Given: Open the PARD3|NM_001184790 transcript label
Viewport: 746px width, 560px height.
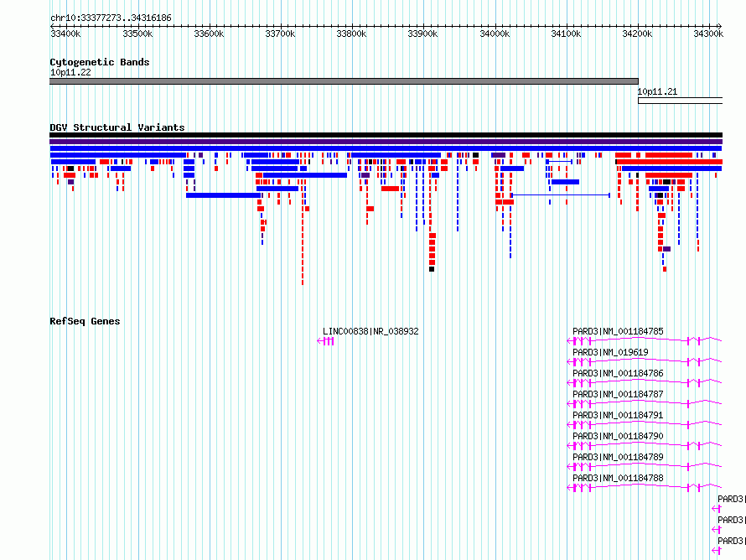Looking at the screenshot, I should (618, 436).
